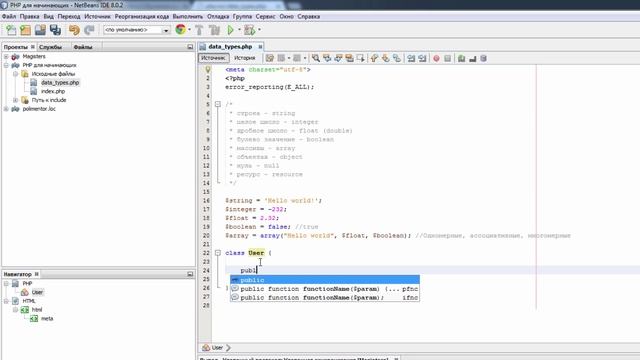Open the Реорганизация кода menu
The width and height of the screenshot is (640, 360).
[x=142, y=17]
